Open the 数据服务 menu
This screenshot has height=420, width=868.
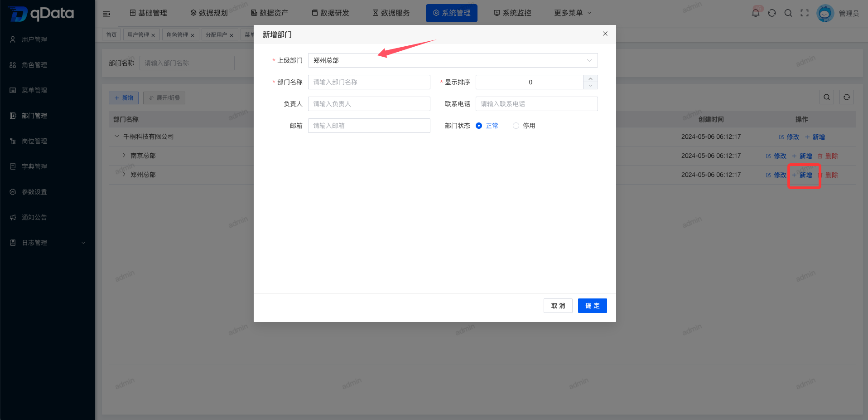[391, 13]
